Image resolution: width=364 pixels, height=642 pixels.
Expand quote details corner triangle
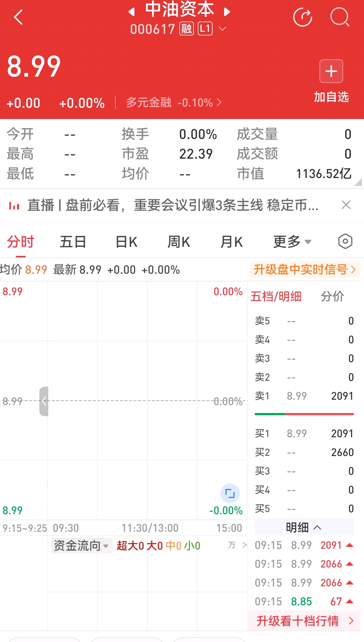tap(358, 182)
